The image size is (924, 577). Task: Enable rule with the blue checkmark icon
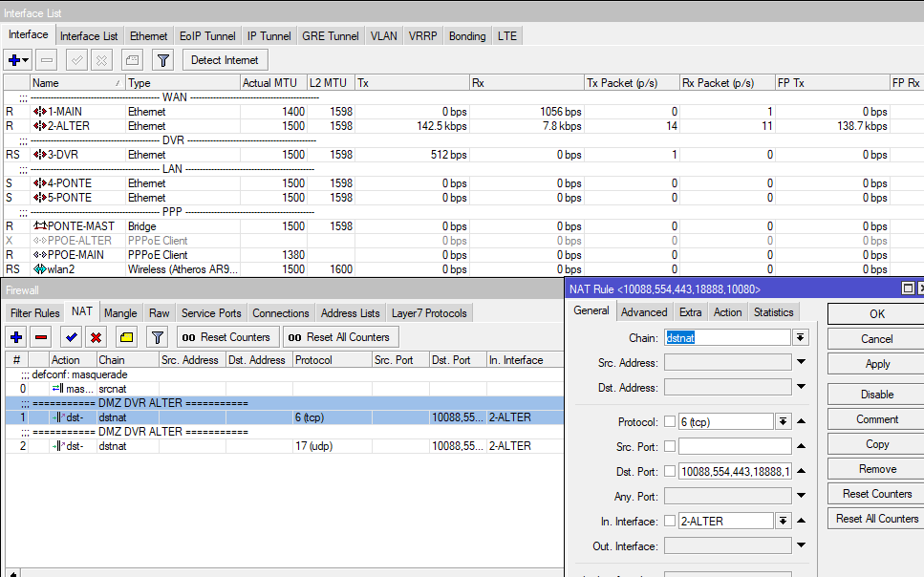point(71,337)
